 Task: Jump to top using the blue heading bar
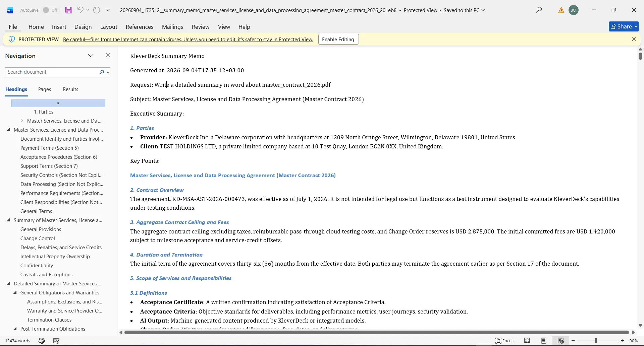(58, 103)
